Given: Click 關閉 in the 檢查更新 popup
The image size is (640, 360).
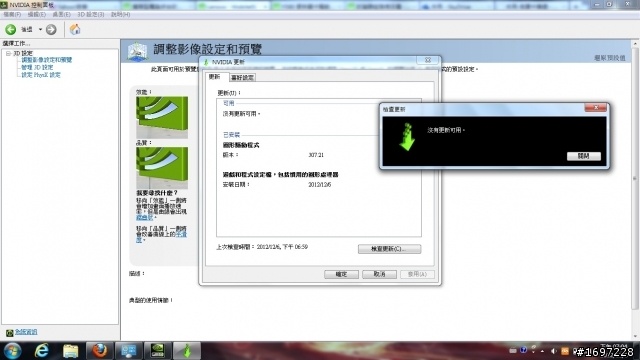Looking at the screenshot, I should click(584, 156).
